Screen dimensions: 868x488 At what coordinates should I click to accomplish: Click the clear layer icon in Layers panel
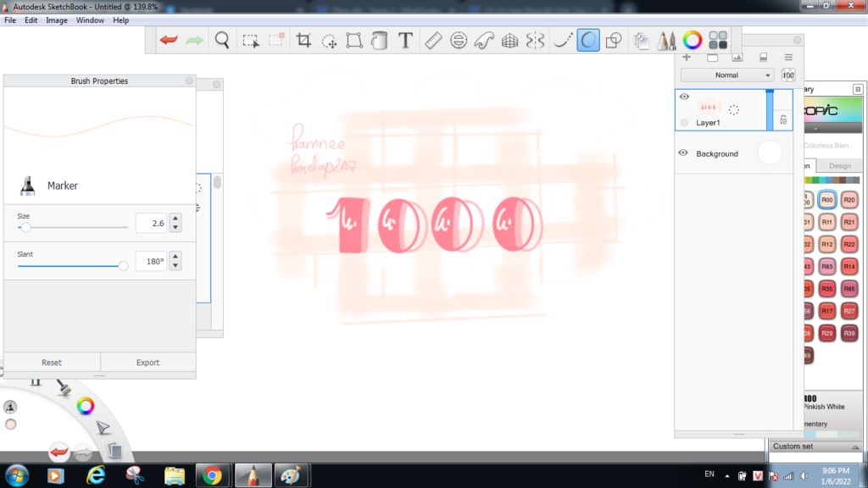(764, 57)
